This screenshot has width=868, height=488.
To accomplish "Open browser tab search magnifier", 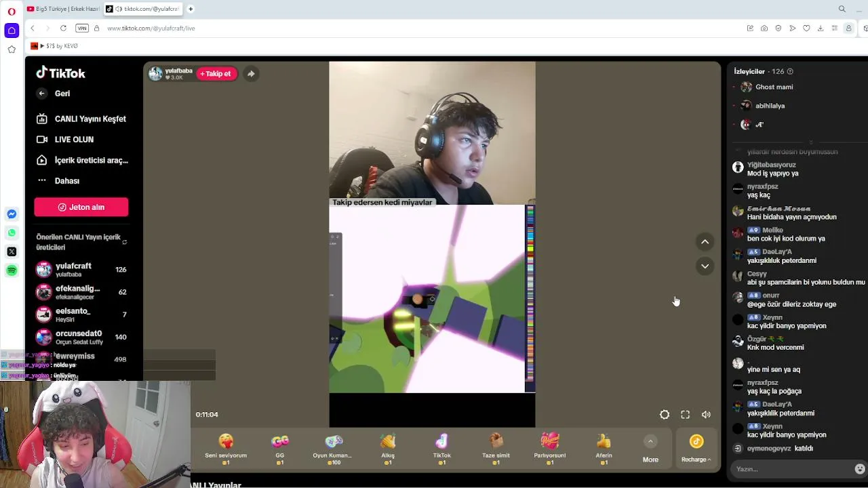I will click(842, 9).
